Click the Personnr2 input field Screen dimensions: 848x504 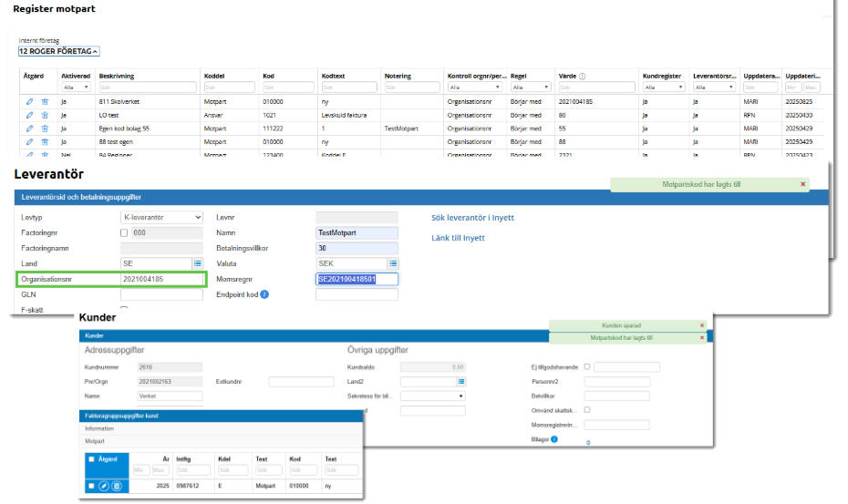[x=617, y=382]
